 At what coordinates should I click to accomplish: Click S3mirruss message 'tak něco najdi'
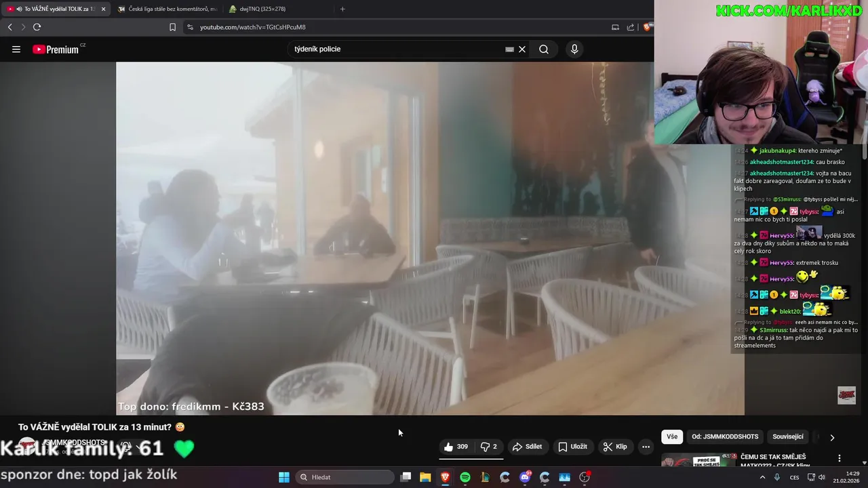point(797,338)
